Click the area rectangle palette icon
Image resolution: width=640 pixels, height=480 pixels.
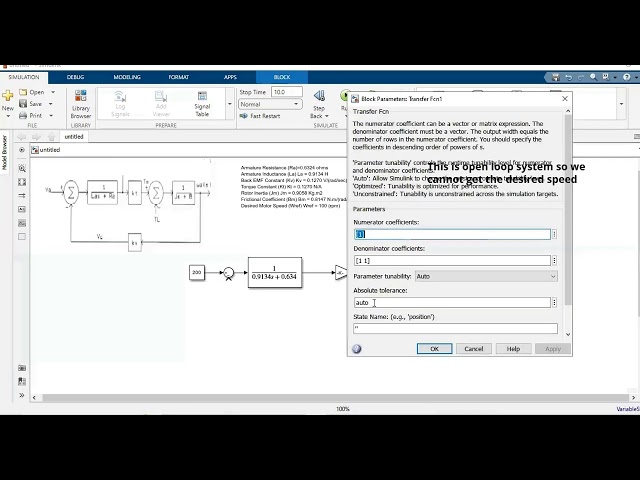coord(22,237)
